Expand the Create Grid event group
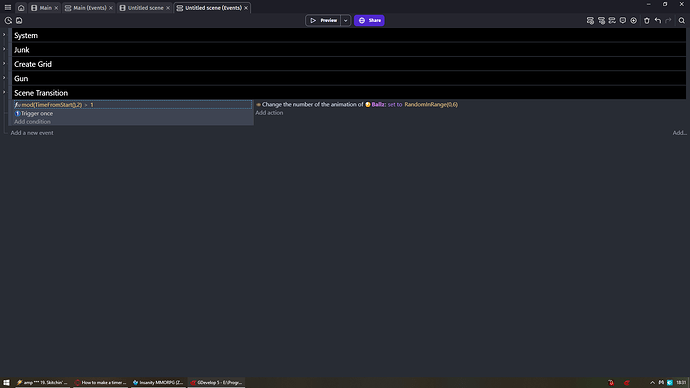The width and height of the screenshot is (690, 388). pos(4,63)
